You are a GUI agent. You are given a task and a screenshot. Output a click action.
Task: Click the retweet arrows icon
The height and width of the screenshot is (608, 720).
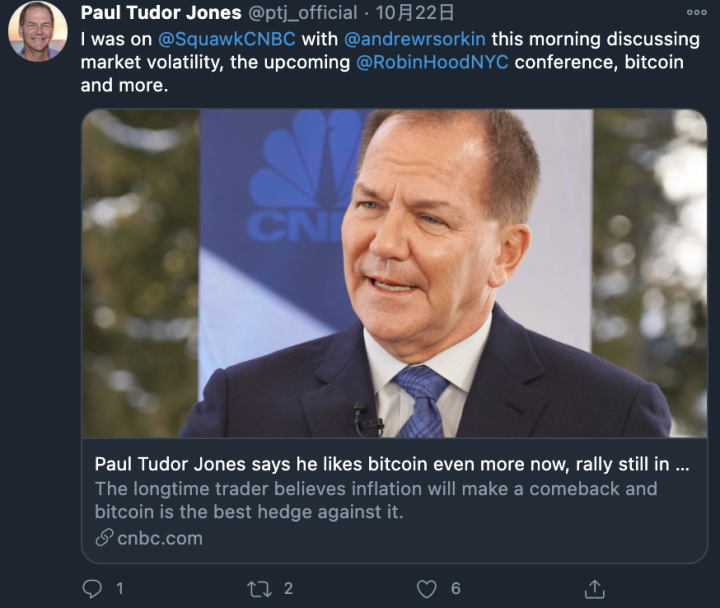click(259, 589)
